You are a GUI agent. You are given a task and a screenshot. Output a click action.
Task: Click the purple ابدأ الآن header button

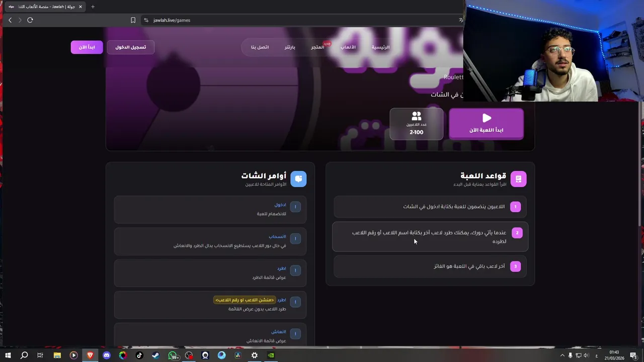click(x=87, y=47)
